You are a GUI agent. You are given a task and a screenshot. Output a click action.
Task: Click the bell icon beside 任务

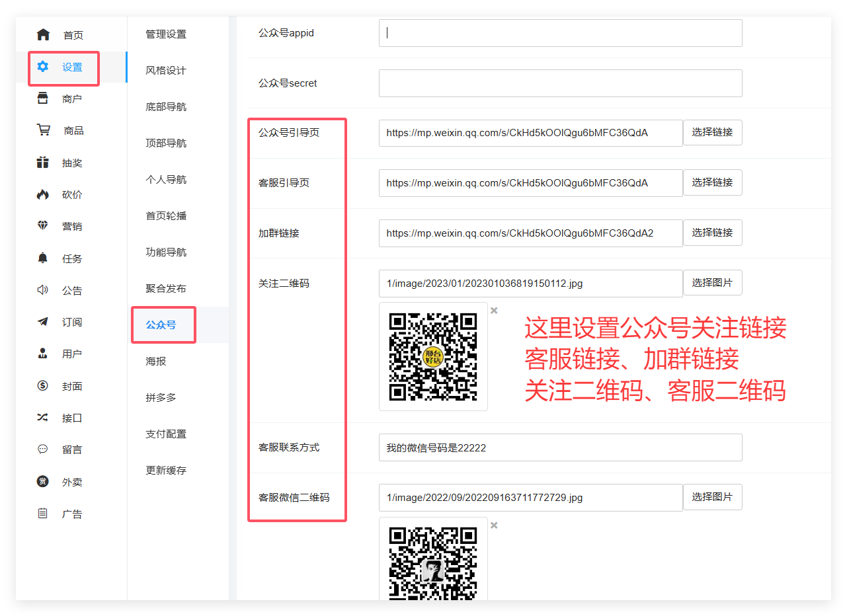click(43, 258)
